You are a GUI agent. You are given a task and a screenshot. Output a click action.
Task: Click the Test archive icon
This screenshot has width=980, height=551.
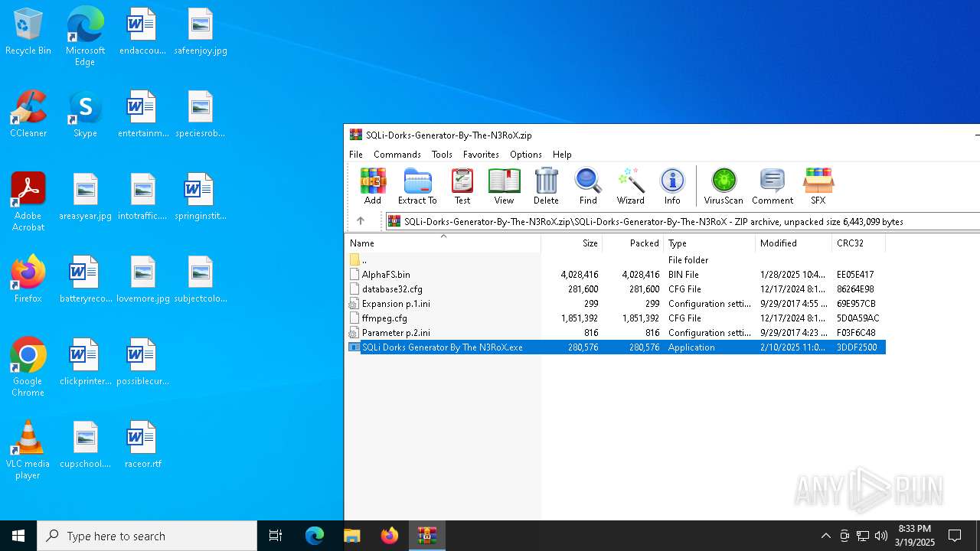(x=462, y=186)
